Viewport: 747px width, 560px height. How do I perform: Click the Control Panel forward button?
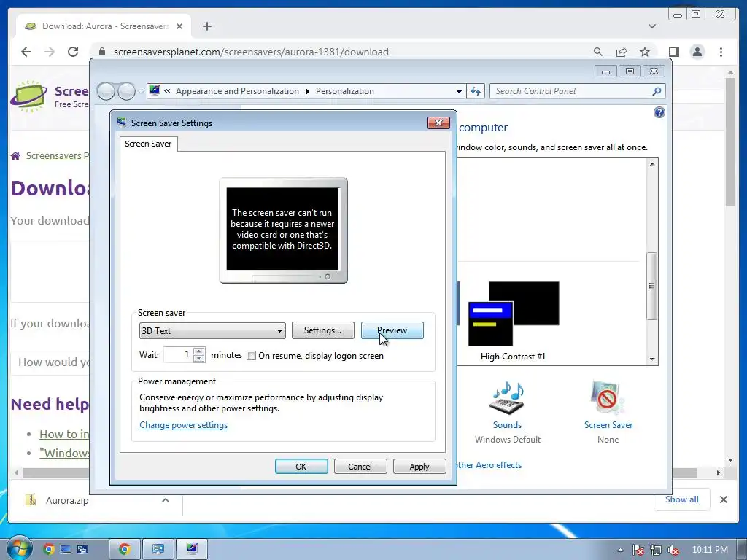126,91
